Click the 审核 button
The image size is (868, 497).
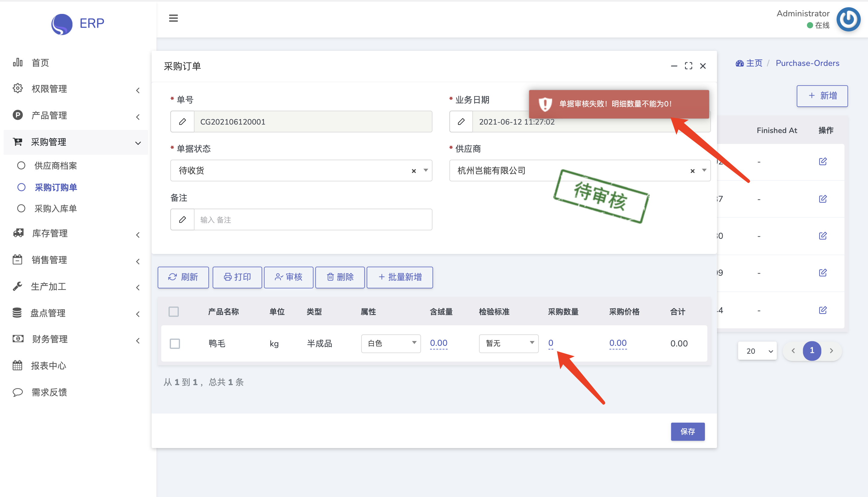pyautogui.click(x=288, y=277)
